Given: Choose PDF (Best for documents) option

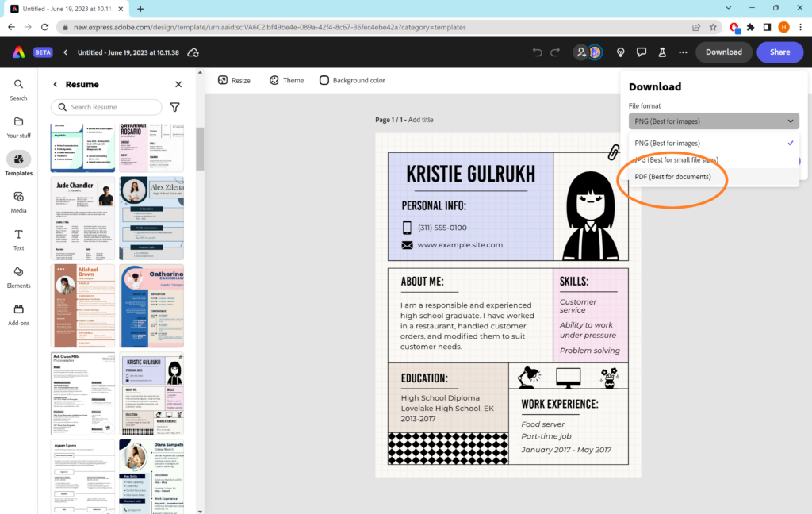Looking at the screenshot, I should click(x=714, y=177).
